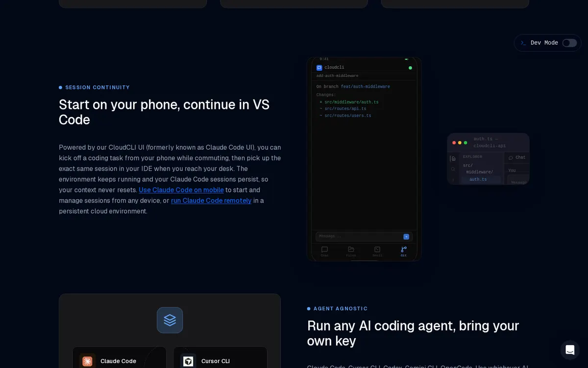
Task: Click the red close dot on VS Code mockup
Action: tap(454, 143)
